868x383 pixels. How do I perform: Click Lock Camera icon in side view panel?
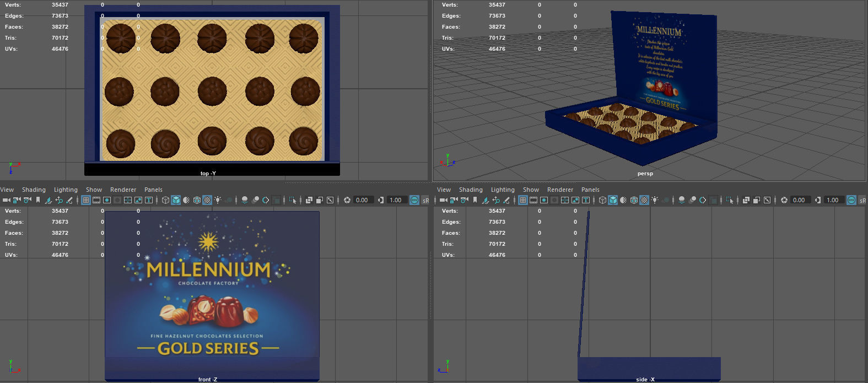[454, 200]
